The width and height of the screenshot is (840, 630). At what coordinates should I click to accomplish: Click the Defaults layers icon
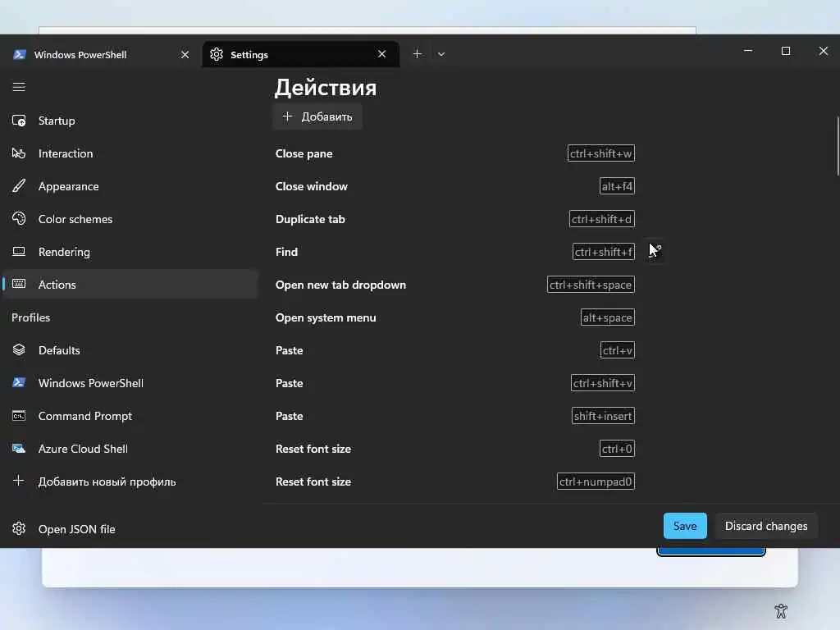19,349
